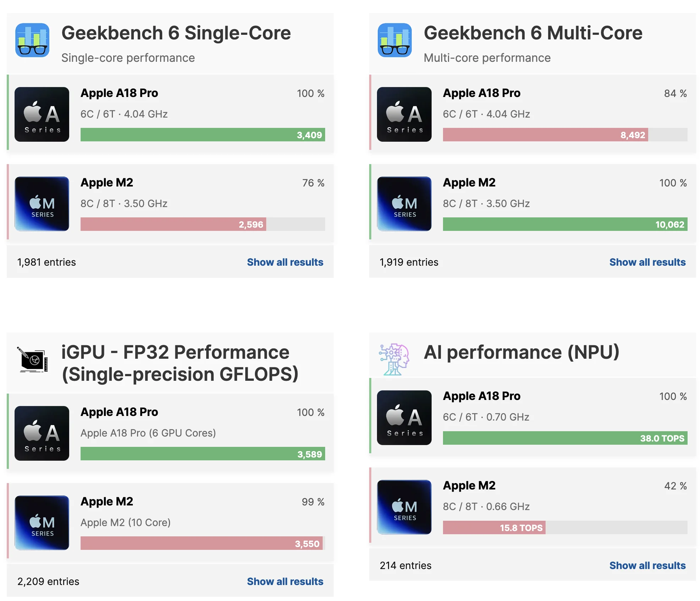The height and width of the screenshot is (601, 700).
Task: Click the AI performance NPU head icon
Action: pos(394,359)
